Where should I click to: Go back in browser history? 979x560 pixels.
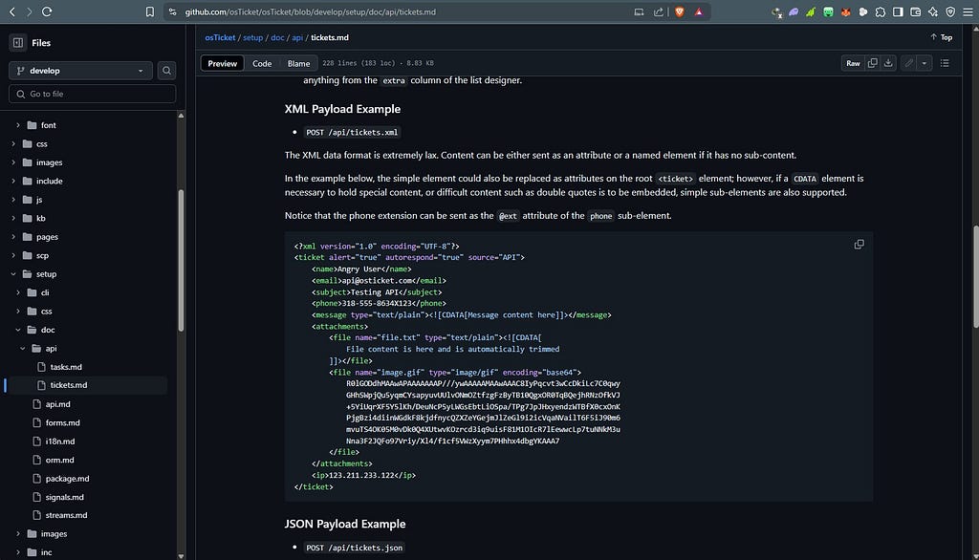(11, 11)
